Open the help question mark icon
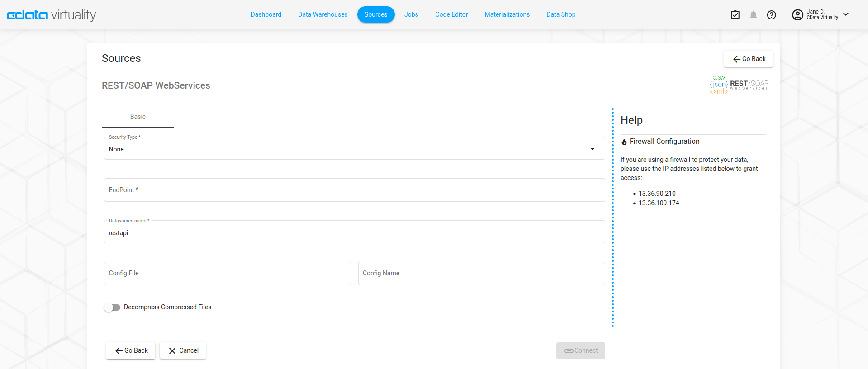868x369 pixels. coord(771,15)
